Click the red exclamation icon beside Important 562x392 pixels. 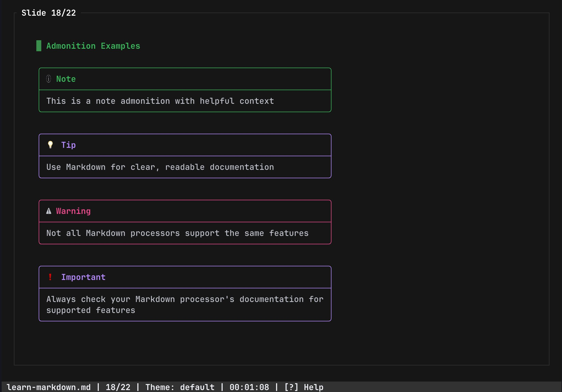click(x=50, y=277)
